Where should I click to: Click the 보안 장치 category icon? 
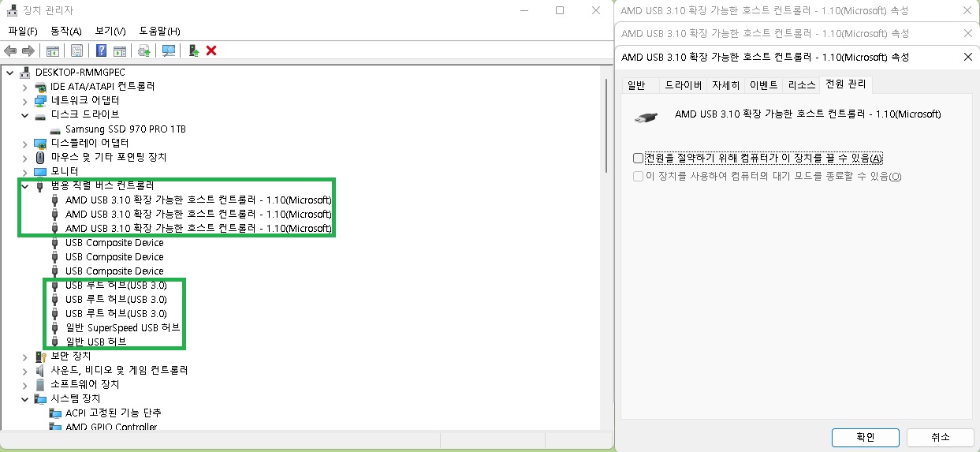(x=40, y=356)
